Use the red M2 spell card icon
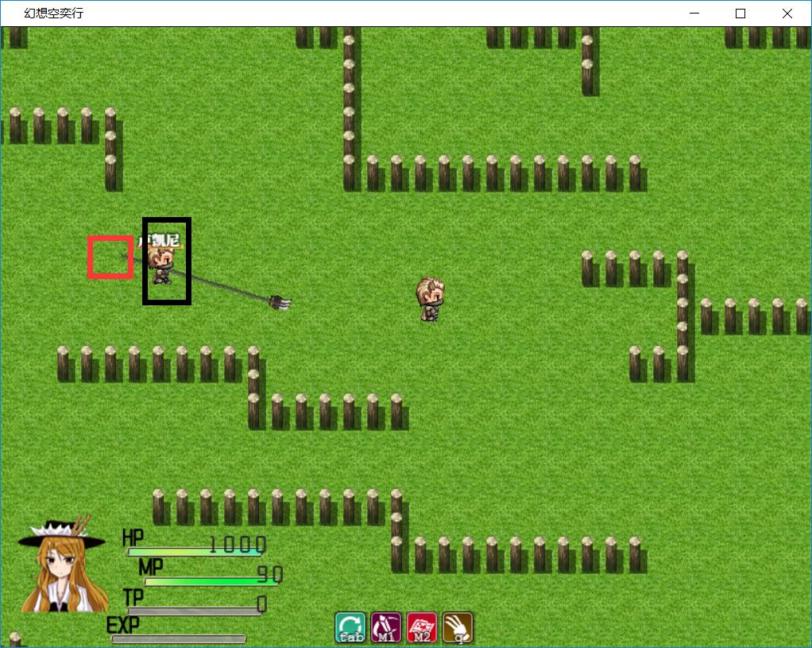 tap(422, 627)
